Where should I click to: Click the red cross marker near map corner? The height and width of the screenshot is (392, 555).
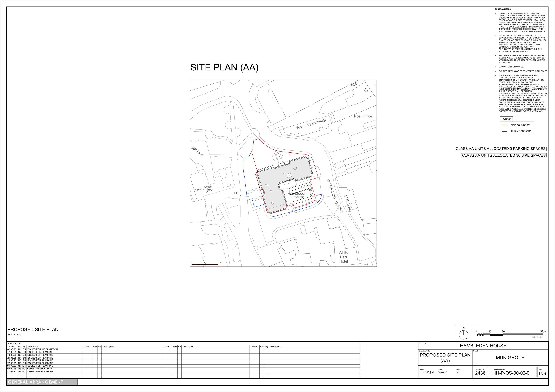(375, 85)
